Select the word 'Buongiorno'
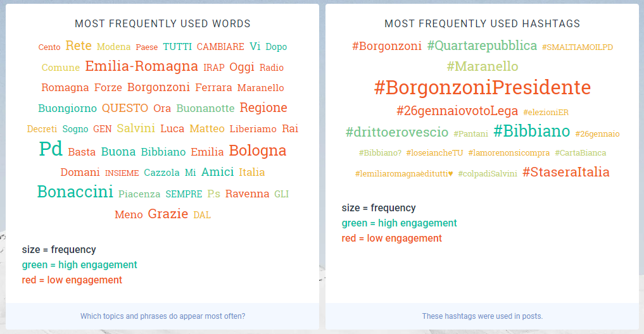The image size is (644, 334). tap(67, 108)
